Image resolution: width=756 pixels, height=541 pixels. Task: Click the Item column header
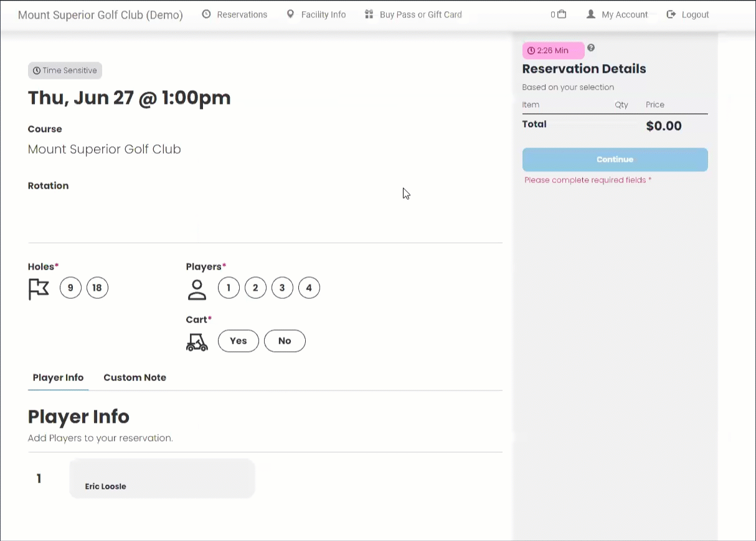tap(531, 105)
